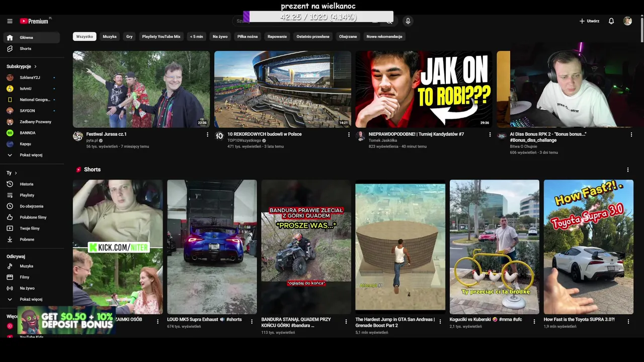Expand the Subskrypcje section header
The width and height of the screenshot is (644, 362).
point(22,66)
